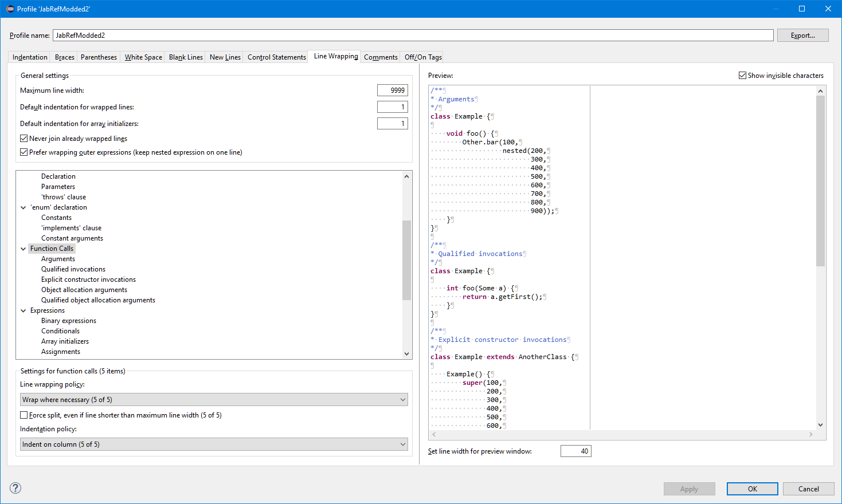Collapse the Expressions tree node

tap(24, 310)
